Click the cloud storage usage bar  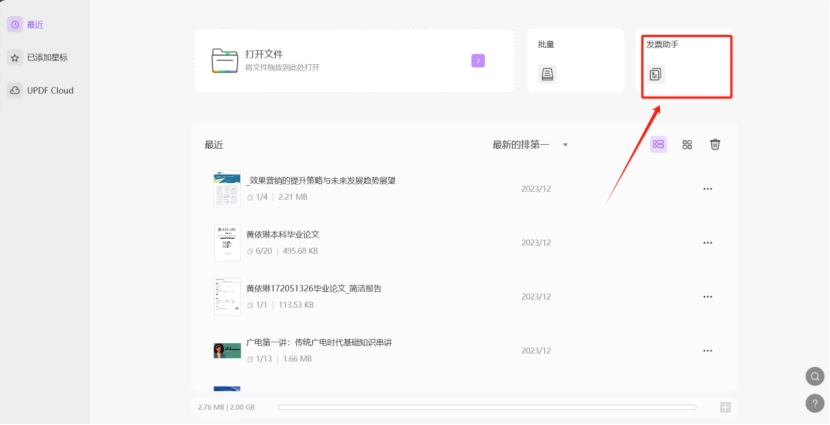(x=487, y=408)
